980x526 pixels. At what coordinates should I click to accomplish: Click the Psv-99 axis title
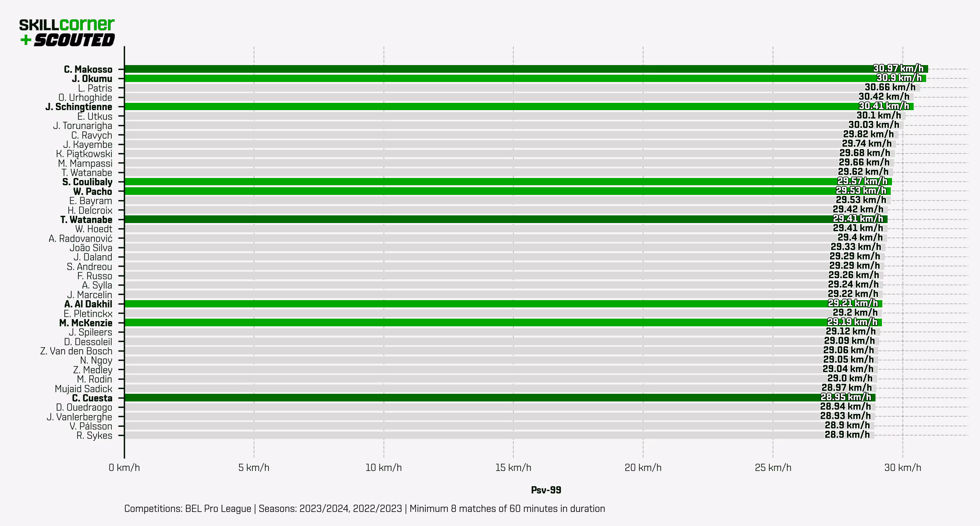click(546, 490)
